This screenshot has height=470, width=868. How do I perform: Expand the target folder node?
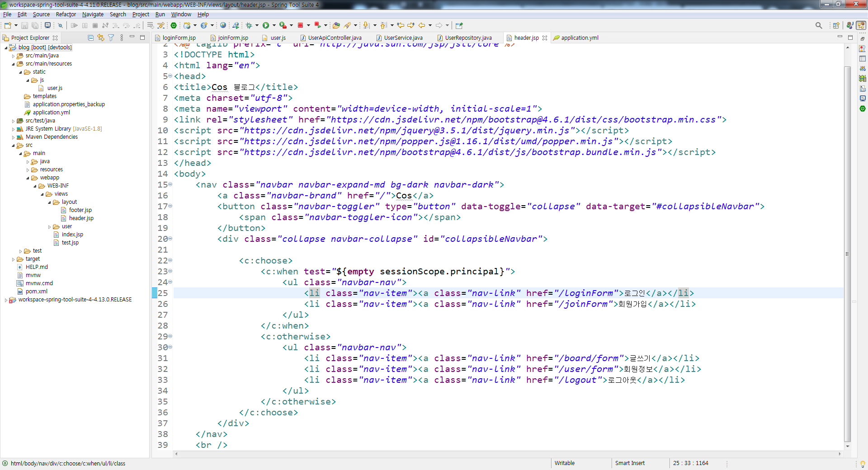tap(13, 259)
